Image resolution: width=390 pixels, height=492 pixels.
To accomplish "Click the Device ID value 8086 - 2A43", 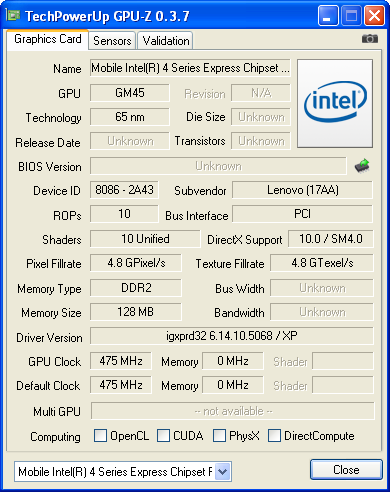I will [x=124, y=190].
